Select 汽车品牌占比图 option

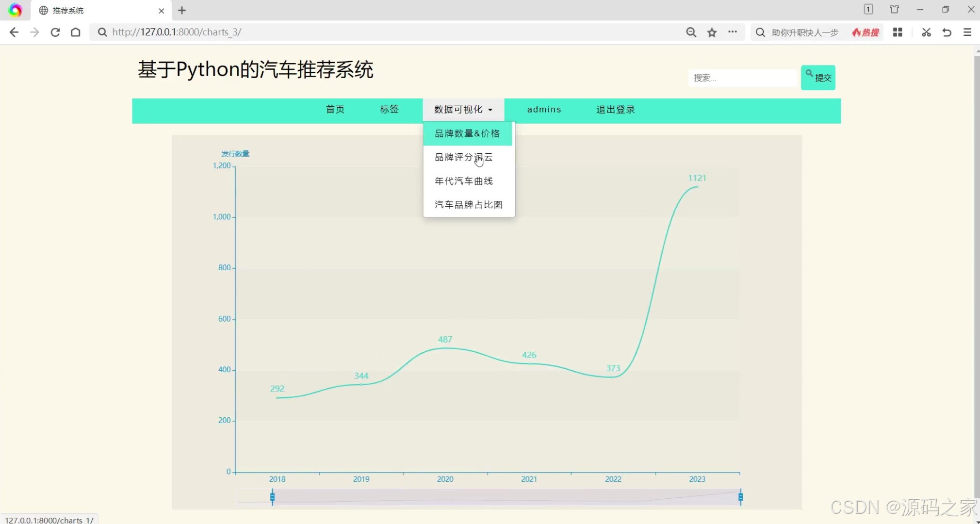tap(468, 205)
